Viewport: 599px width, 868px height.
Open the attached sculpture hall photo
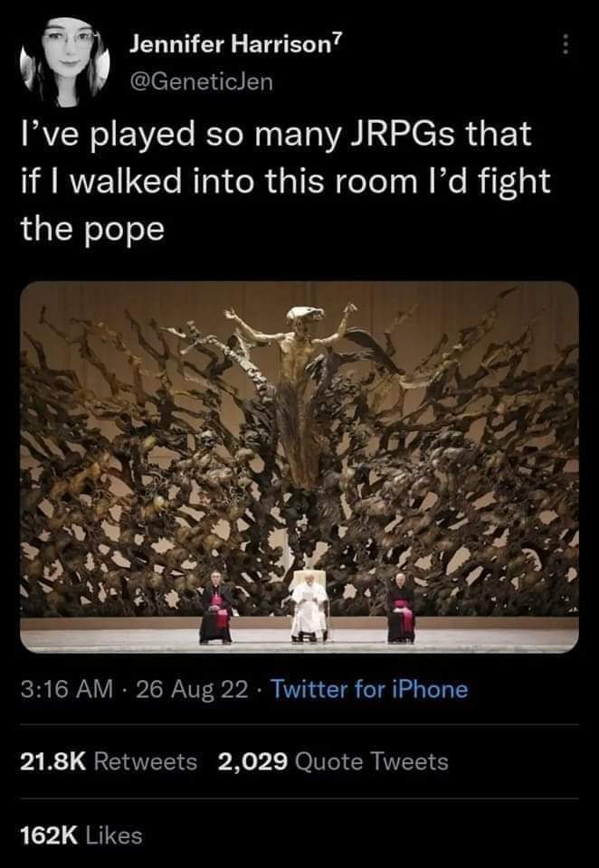299,467
